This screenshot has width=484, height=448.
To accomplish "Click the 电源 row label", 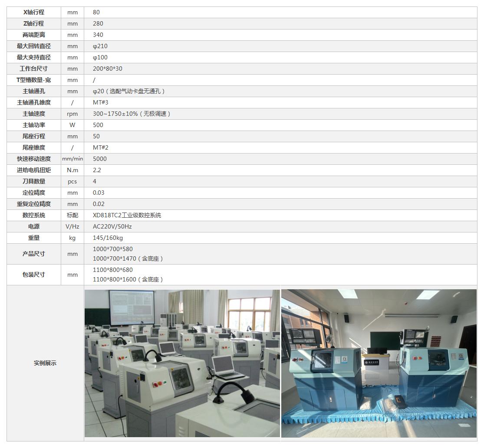I will click(34, 227).
